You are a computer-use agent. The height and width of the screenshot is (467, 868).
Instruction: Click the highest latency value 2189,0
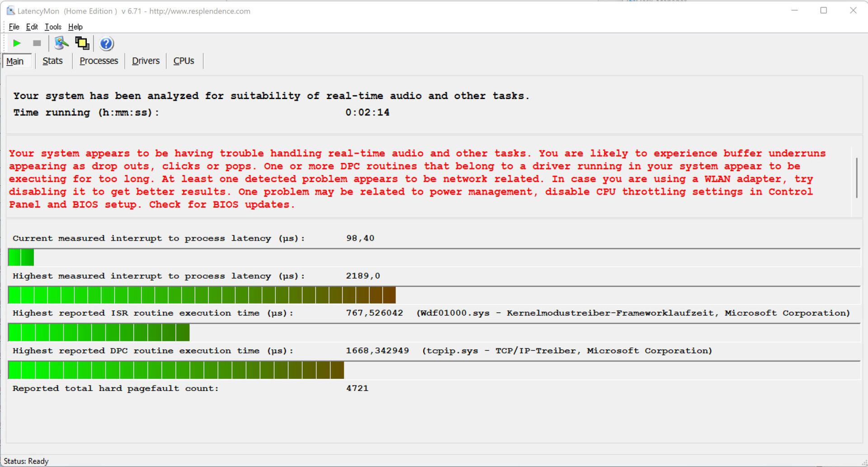[x=363, y=276]
